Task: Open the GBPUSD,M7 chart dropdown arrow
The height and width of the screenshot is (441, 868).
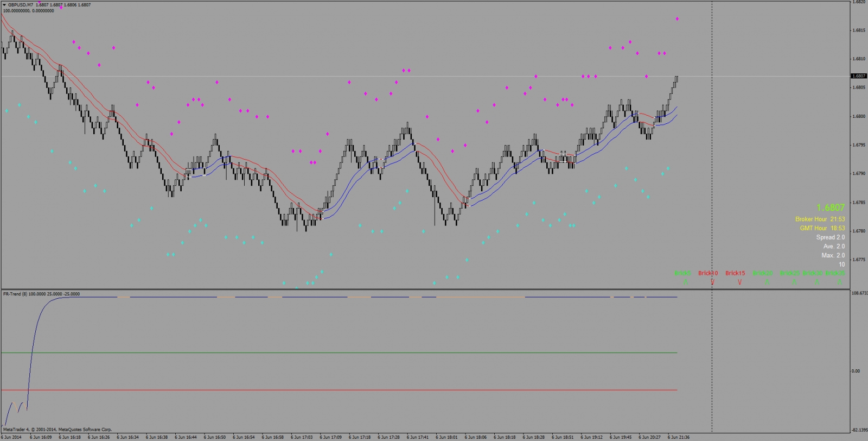Action: coord(4,5)
